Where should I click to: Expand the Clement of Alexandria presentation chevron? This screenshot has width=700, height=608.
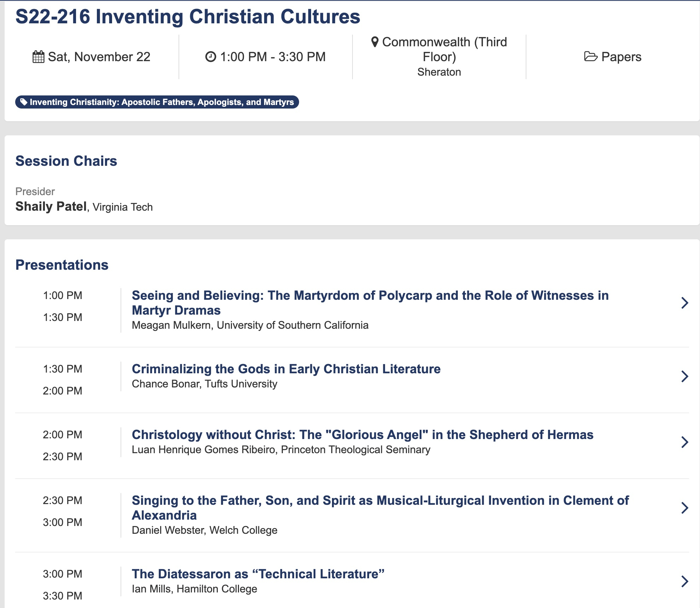click(684, 508)
